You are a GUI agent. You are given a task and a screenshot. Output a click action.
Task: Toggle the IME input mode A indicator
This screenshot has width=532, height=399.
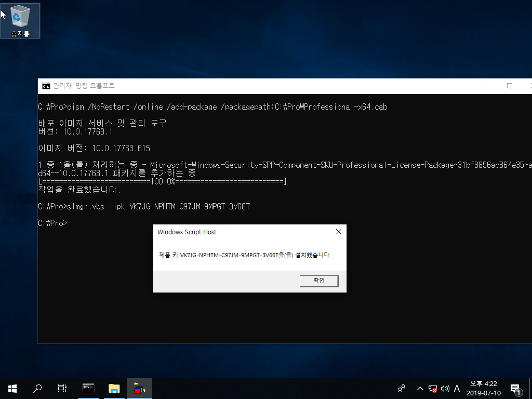[457, 389]
